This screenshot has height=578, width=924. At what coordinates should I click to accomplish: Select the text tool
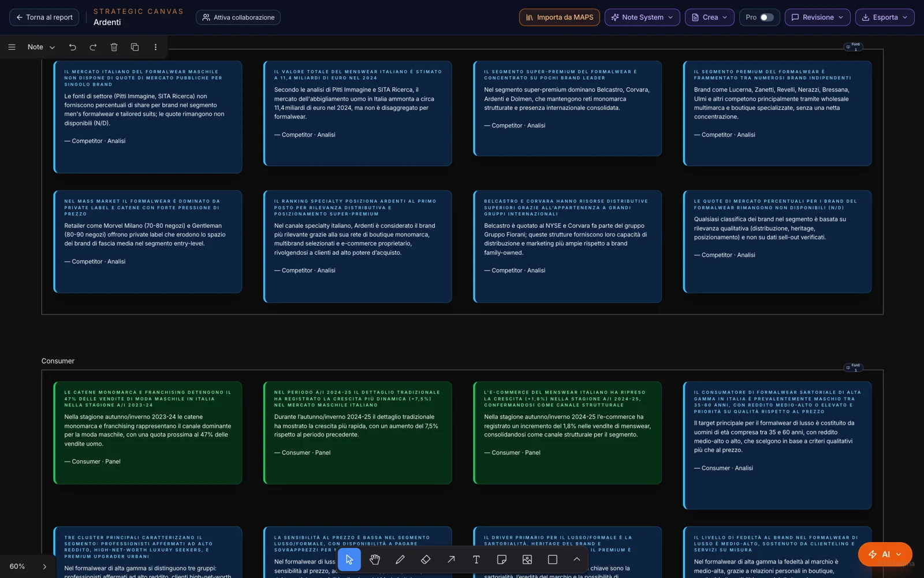click(x=476, y=560)
